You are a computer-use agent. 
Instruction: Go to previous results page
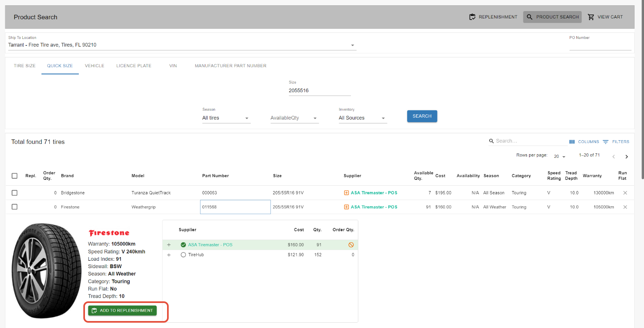(x=614, y=157)
